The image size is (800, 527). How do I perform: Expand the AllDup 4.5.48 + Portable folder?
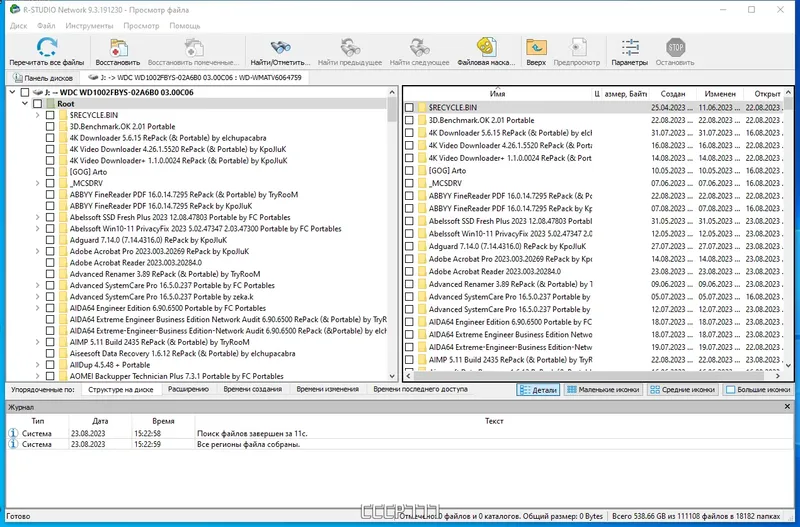(38, 365)
